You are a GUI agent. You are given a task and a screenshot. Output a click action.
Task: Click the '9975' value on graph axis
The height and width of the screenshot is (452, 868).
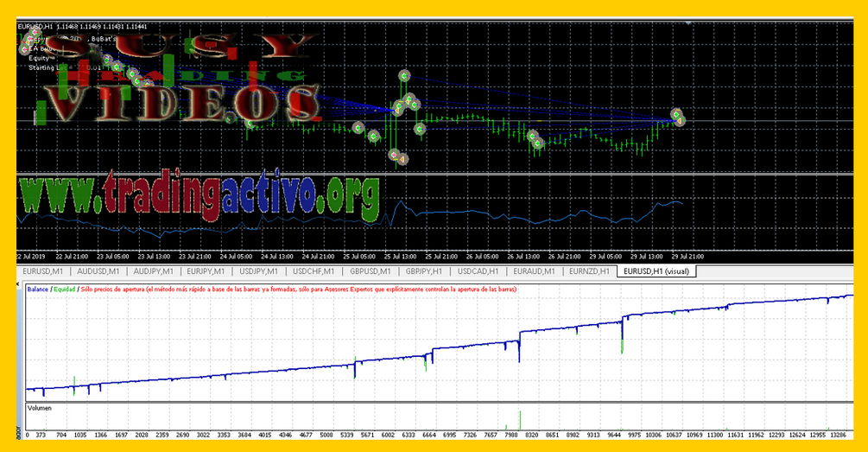[634, 435]
